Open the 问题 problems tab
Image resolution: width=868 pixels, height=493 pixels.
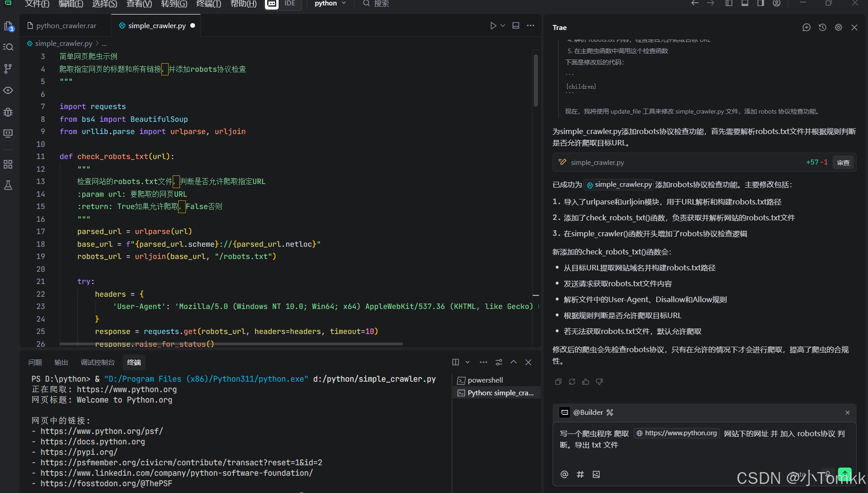pyautogui.click(x=35, y=363)
